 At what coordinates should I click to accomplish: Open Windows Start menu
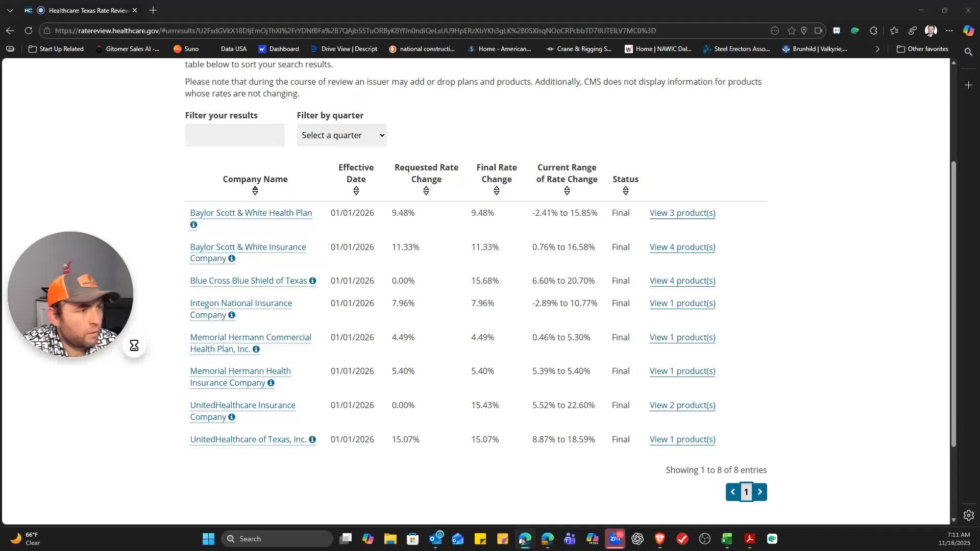click(208, 539)
